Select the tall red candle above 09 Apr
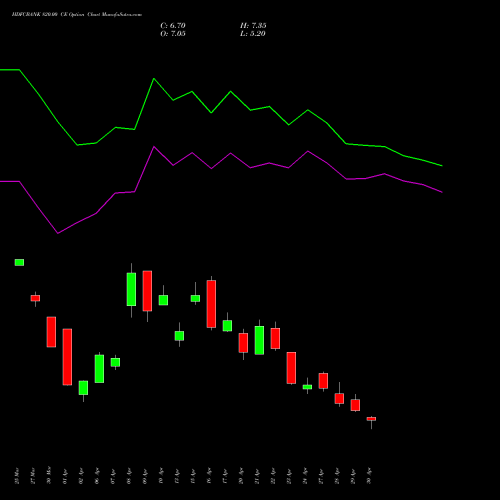This screenshot has height=500, width=500. (x=147, y=291)
